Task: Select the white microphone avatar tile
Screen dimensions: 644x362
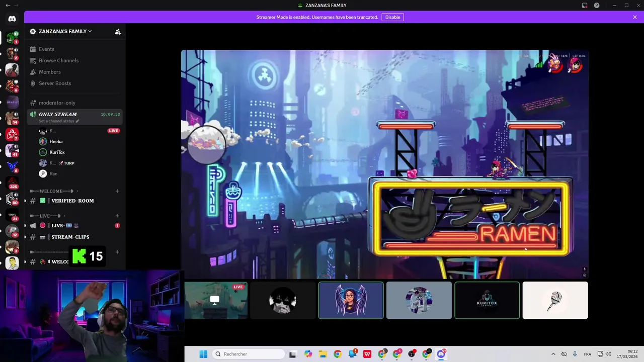Action: (555, 300)
